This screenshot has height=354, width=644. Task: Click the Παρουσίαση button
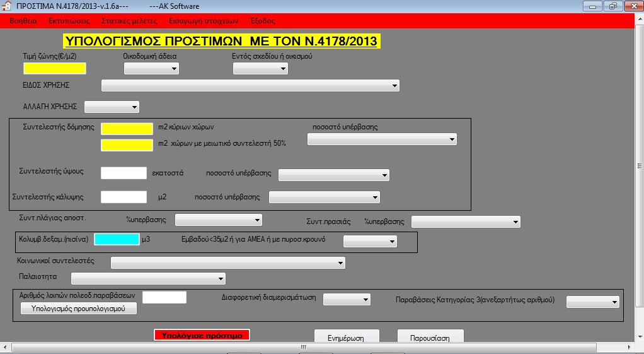(x=430, y=338)
